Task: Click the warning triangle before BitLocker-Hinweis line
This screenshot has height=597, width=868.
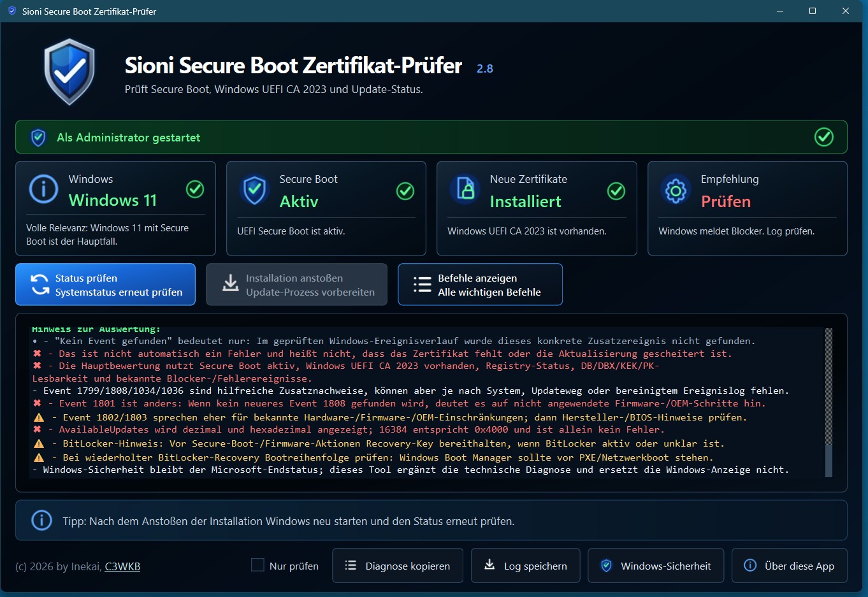Action: 39,443
